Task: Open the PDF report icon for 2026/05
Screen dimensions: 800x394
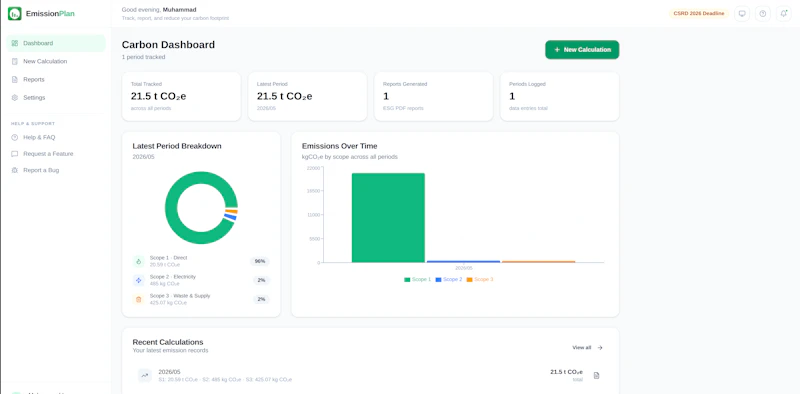Action: coord(596,376)
